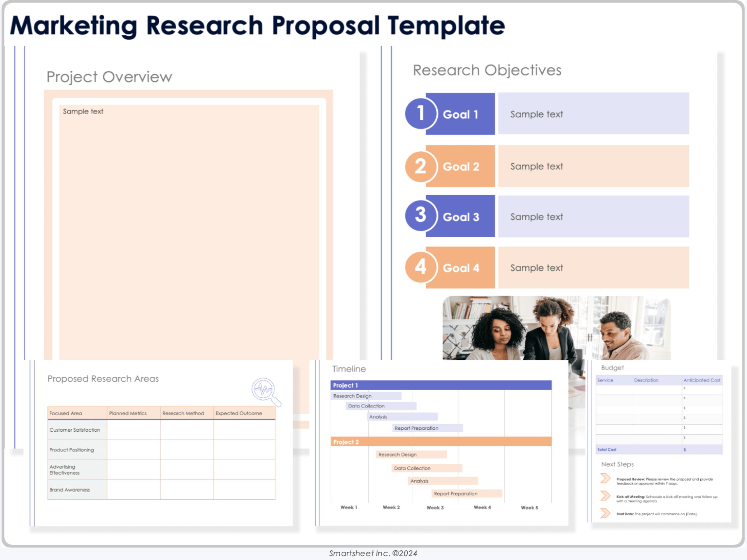Click the number 2 circle badge
This screenshot has width=747, height=560.
tap(421, 166)
